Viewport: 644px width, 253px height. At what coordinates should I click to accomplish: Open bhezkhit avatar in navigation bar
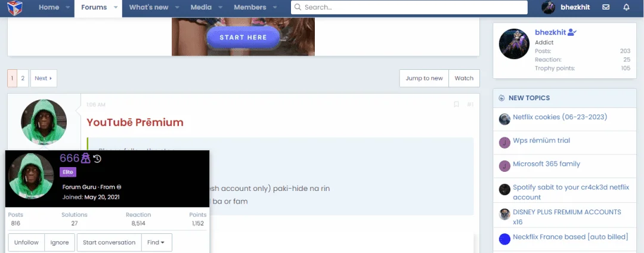point(549,7)
